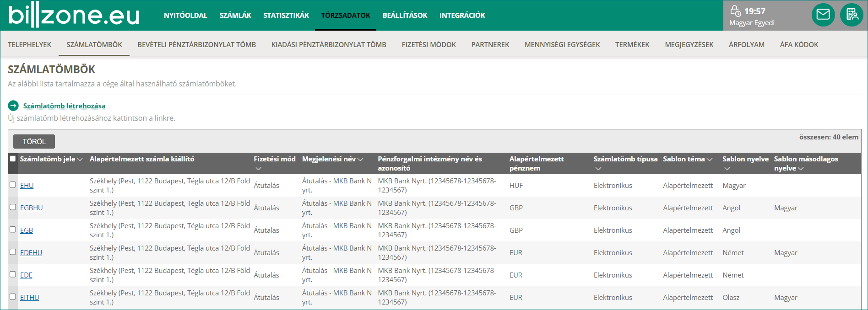The height and width of the screenshot is (310, 868).
Task: Check the EDEHU row checkbox
Action: pos(13,252)
